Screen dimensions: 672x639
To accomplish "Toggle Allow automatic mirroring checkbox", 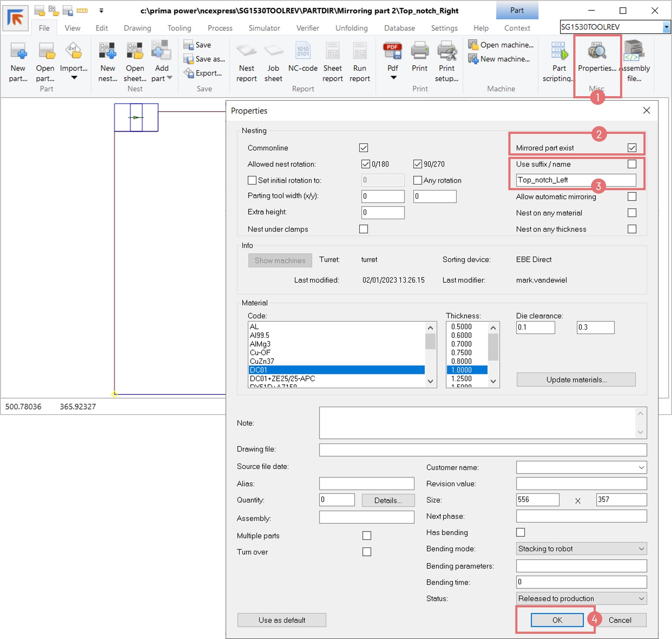I will pyautogui.click(x=632, y=197).
